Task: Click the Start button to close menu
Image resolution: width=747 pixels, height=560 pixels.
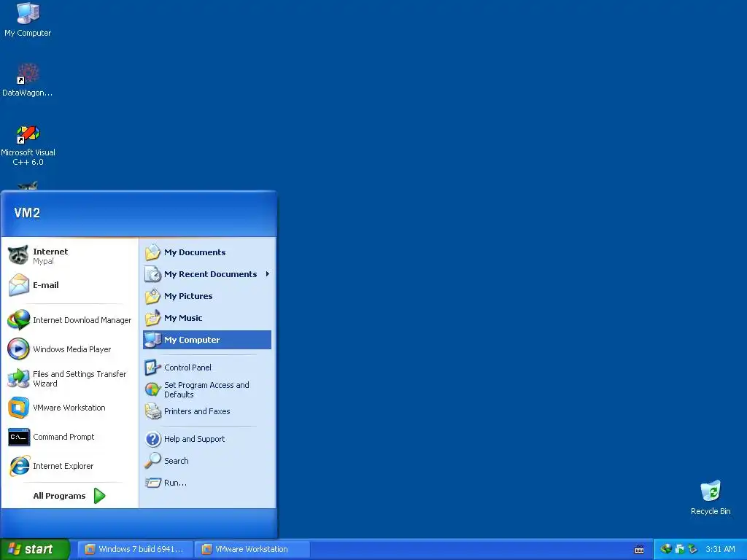Action: (34, 549)
